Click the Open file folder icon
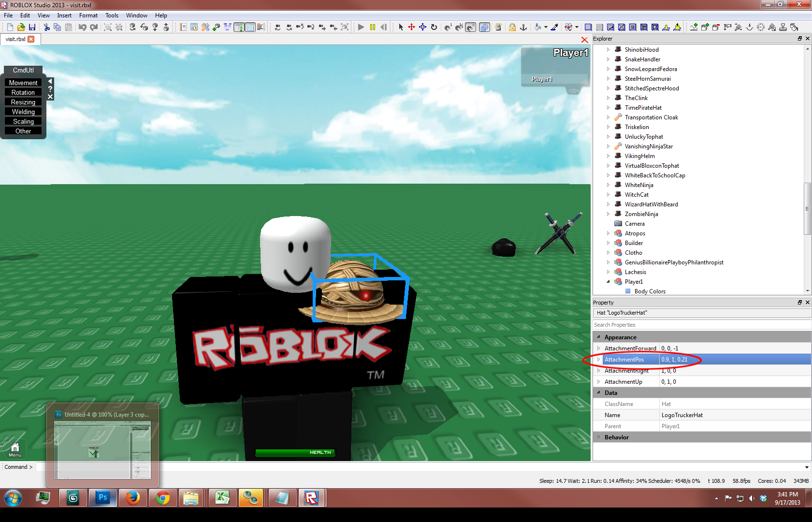This screenshot has height=522, width=812. pyautogui.click(x=21, y=27)
